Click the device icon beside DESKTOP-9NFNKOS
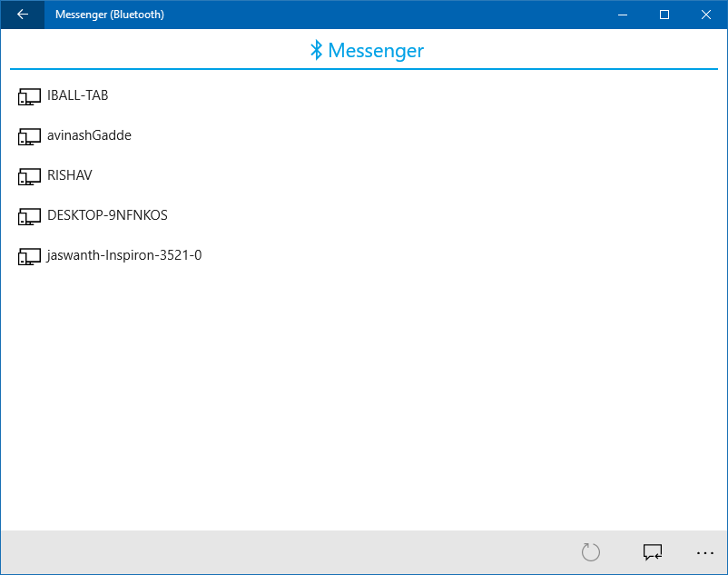 [x=29, y=215]
